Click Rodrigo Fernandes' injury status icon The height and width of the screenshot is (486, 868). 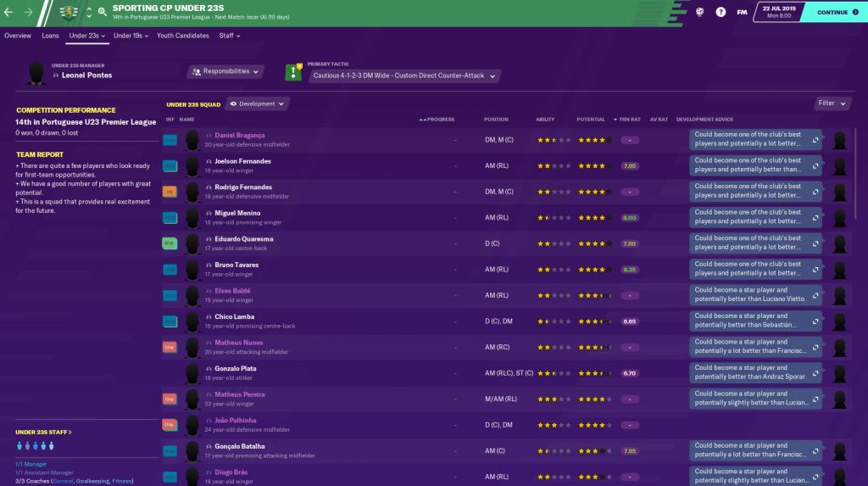click(170, 192)
